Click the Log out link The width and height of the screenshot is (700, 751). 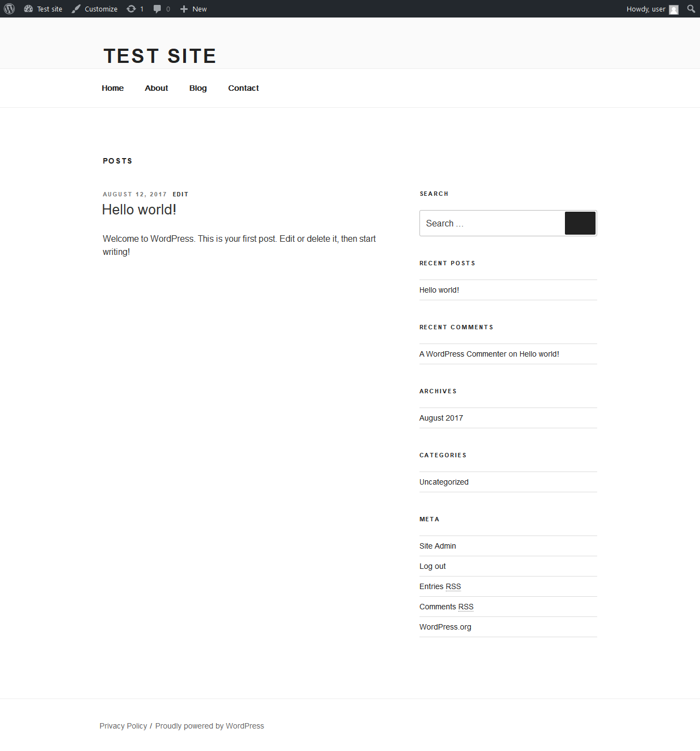click(x=433, y=566)
